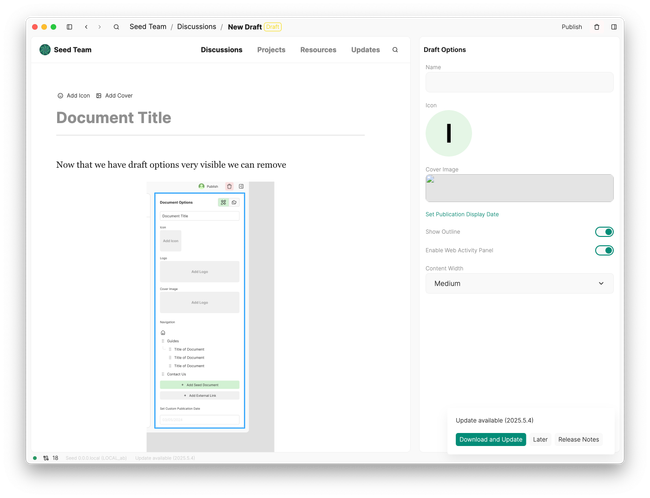Click the Seed Team logo icon
Viewport: 650px width, 498px height.
(x=45, y=50)
